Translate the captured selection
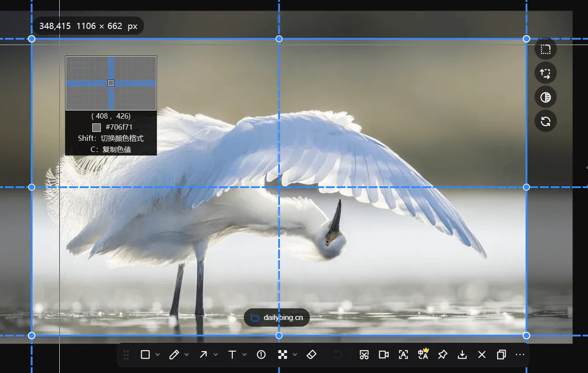Screen dimensions: 588x373 [423, 354]
